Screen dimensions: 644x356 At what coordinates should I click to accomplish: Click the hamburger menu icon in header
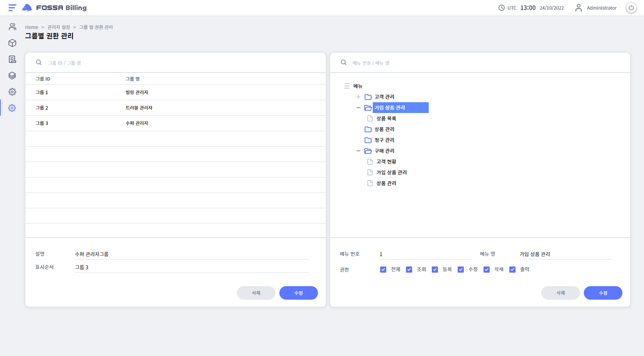[12, 8]
